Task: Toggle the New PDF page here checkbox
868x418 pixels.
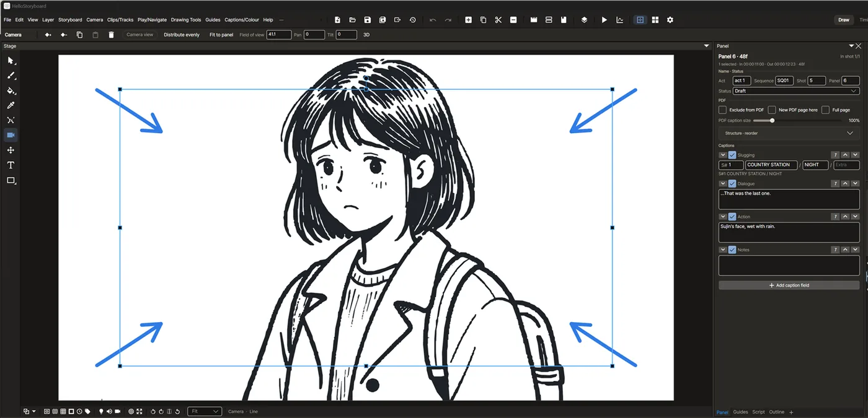Action: (x=772, y=110)
